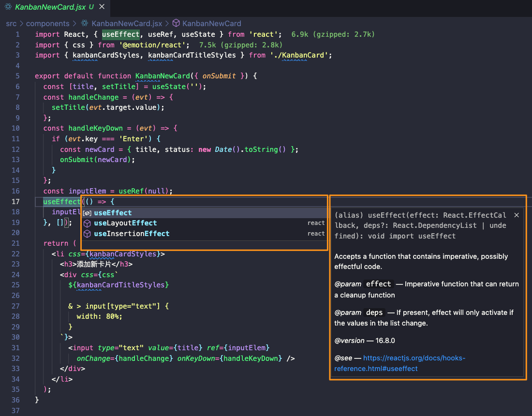Click kanbanCardTitleStyles on line 25

pyautogui.click(x=120, y=285)
